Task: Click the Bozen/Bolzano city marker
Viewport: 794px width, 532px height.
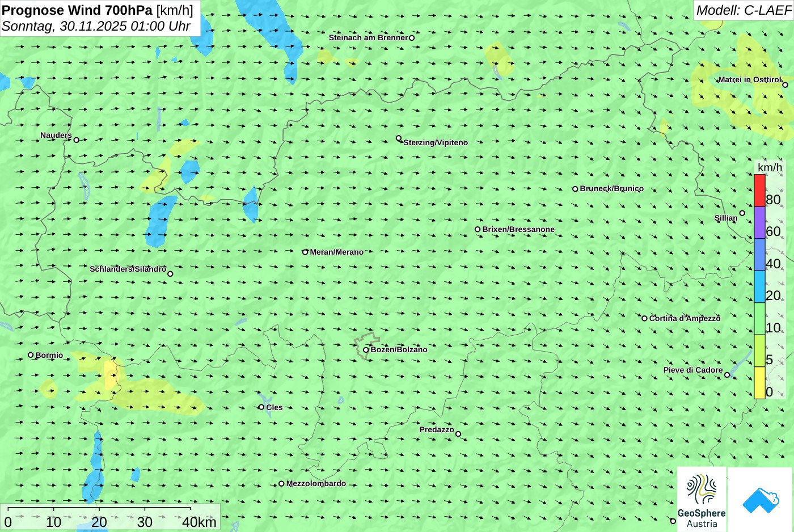Action: click(x=366, y=350)
